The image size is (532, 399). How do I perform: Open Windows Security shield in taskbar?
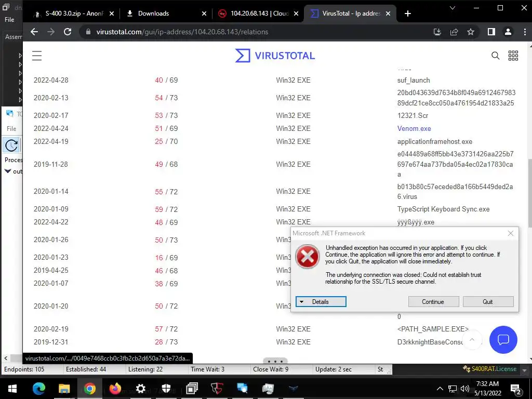click(x=166, y=389)
